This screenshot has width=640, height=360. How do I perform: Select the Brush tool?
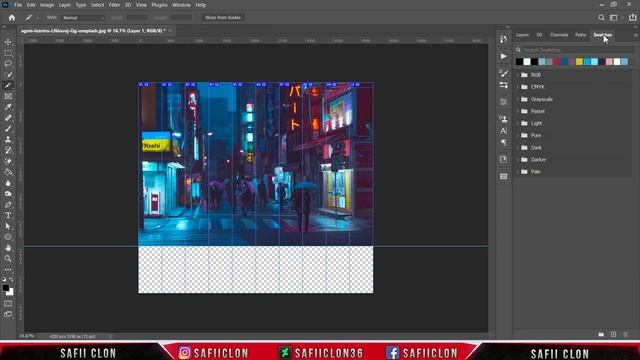pos(8,129)
